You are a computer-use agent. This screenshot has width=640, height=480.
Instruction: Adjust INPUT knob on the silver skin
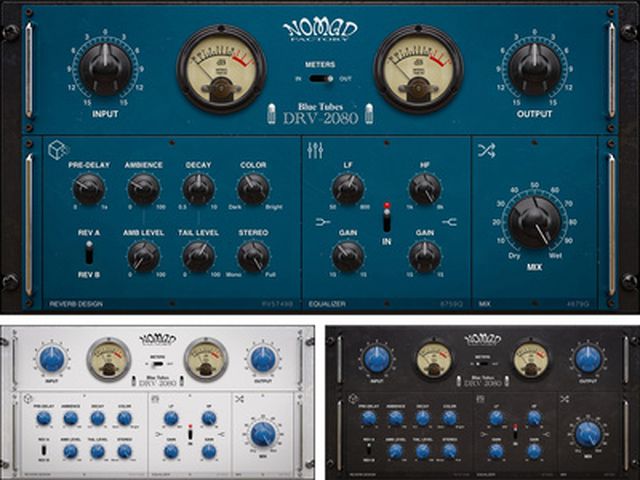click(x=52, y=359)
